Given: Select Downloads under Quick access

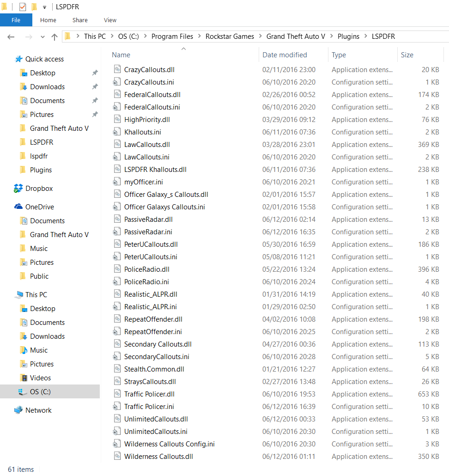Looking at the screenshot, I should tap(47, 87).
